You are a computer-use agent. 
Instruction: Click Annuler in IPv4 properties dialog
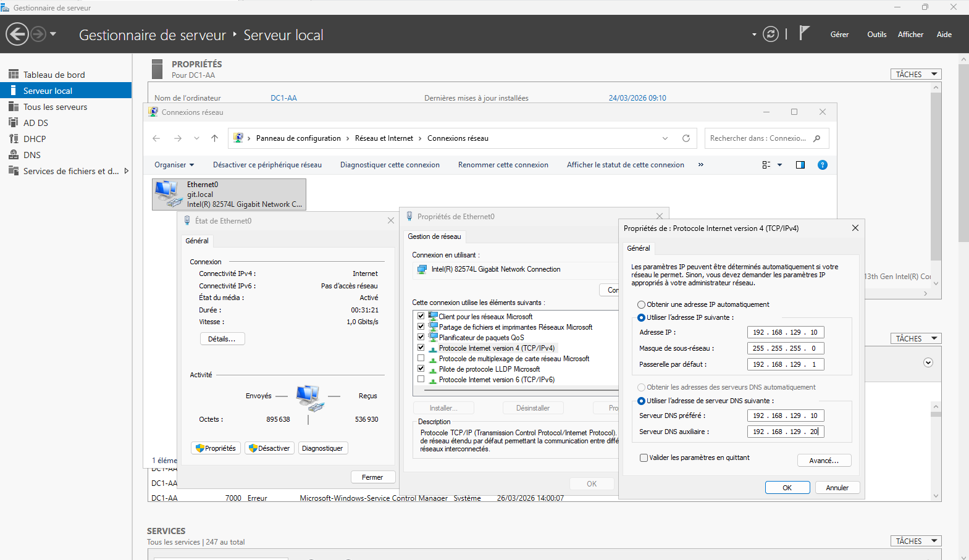tap(837, 488)
